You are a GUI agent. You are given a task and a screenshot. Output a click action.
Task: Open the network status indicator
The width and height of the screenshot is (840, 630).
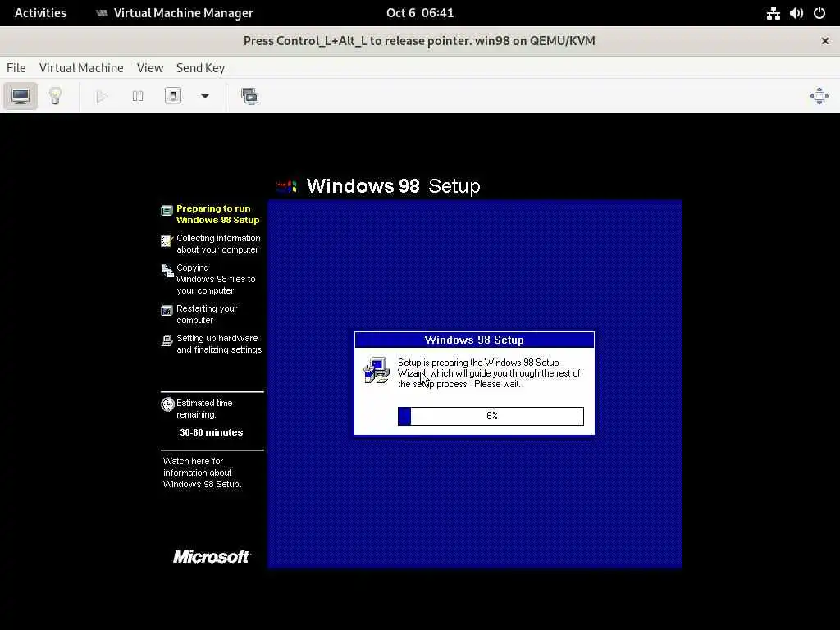tap(773, 13)
